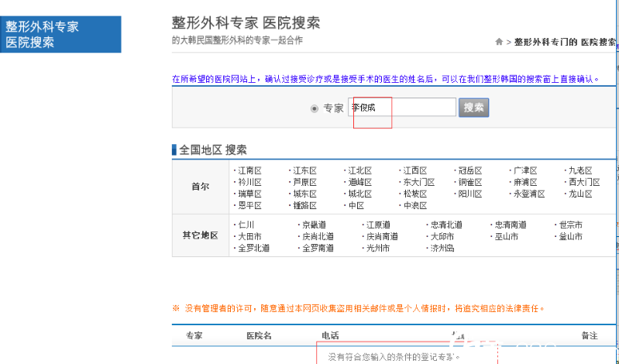Select the 江东区 district

pyautogui.click(x=304, y=170)
